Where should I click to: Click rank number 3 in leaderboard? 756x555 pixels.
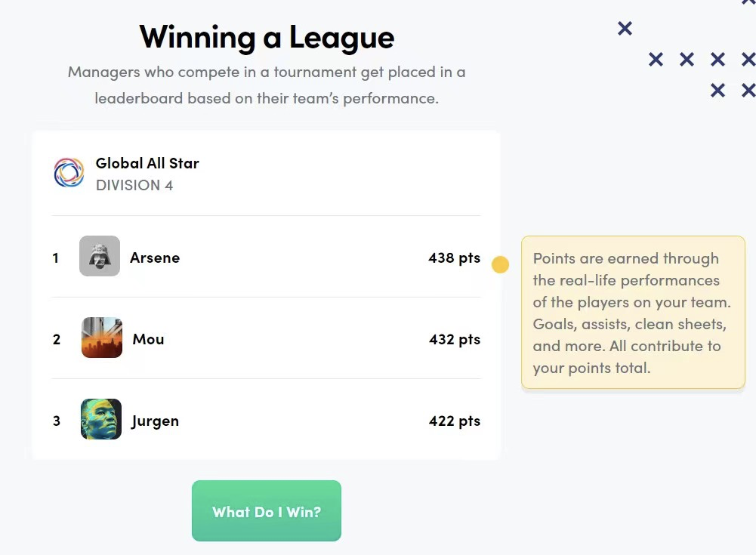point(57,421)
